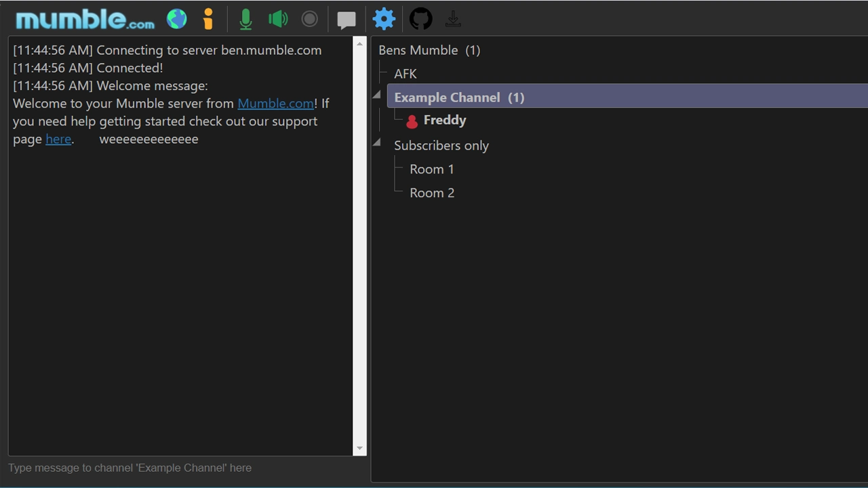The height and width of the screenshot is (488, 868).
Task: Open the globe connect-to-server icon
Action: point(177,18)
